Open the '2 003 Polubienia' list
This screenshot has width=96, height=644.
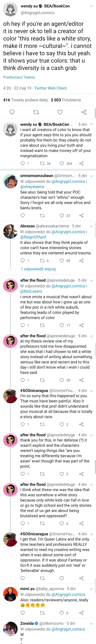click(x=66, y=100)
